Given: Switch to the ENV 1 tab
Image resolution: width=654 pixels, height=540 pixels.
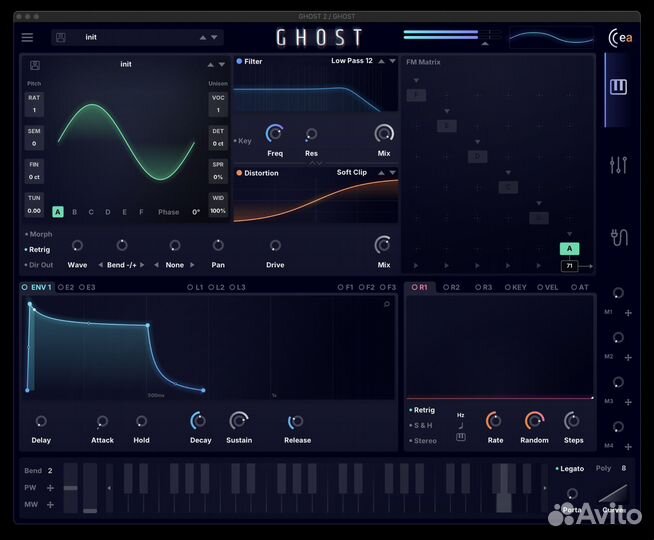Looking at the screenshot, I should pos(37,287).
